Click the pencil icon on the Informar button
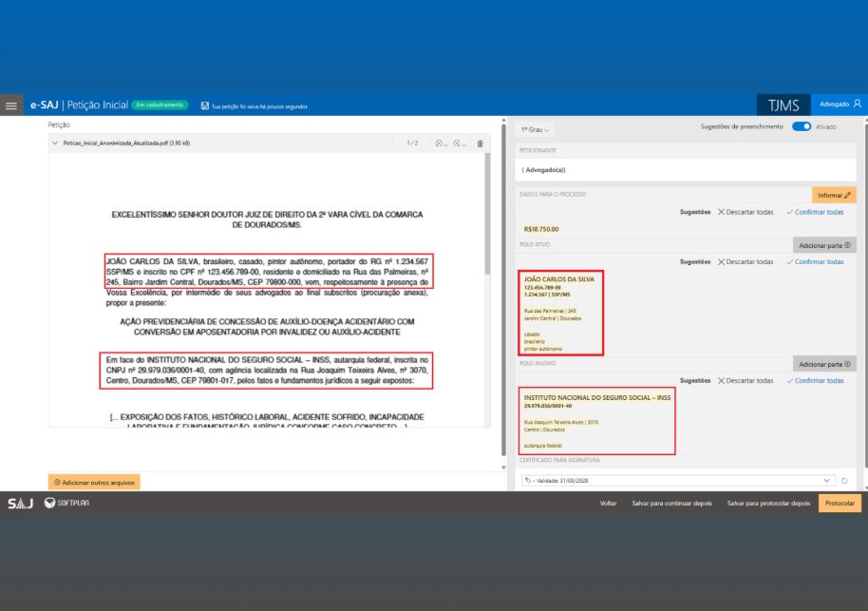Image resolution: width=868 pixels, height=611 pixels. click(x=848, y=193)
